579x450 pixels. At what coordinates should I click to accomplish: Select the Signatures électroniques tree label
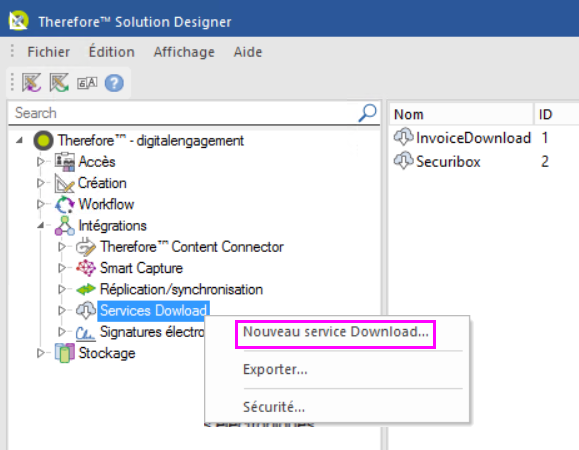[x=152, y=332]
